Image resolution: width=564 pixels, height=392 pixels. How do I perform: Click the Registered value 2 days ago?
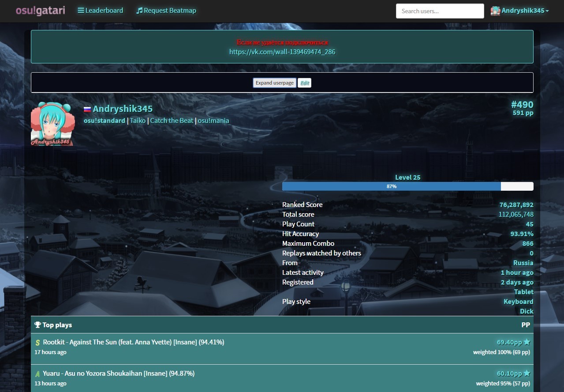click(517, 282)
